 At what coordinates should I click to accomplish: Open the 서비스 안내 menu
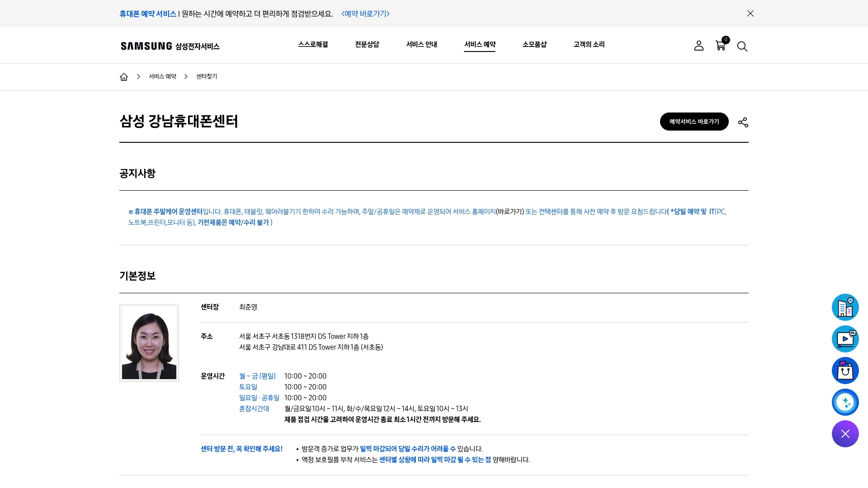(422, 44)
